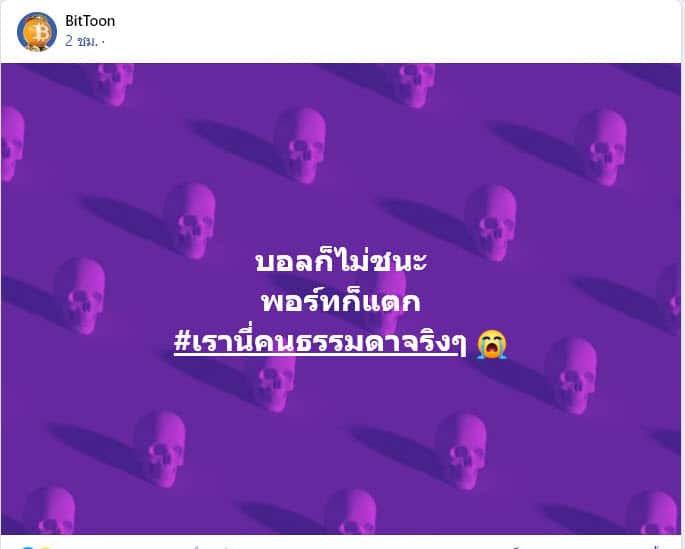Click the skull directly above the post text
Viewport: 685px width, 549px height.
301,145
